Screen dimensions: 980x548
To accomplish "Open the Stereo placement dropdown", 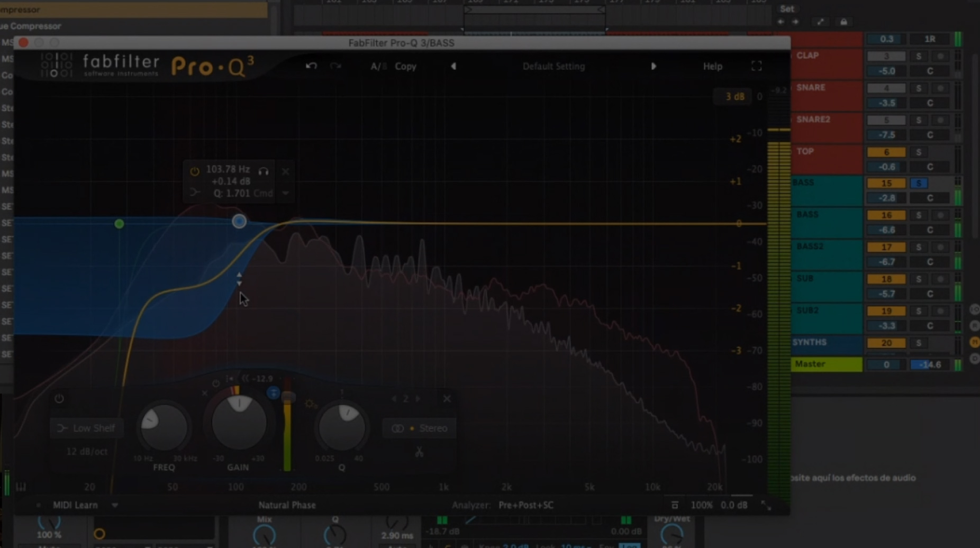I will pos(419,428).
